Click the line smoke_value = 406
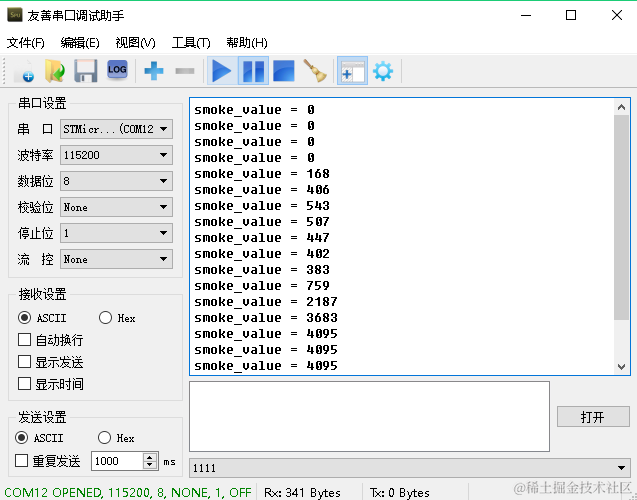Screen dimensions: 637x500 pyautogui.click(x=262, y=190)
